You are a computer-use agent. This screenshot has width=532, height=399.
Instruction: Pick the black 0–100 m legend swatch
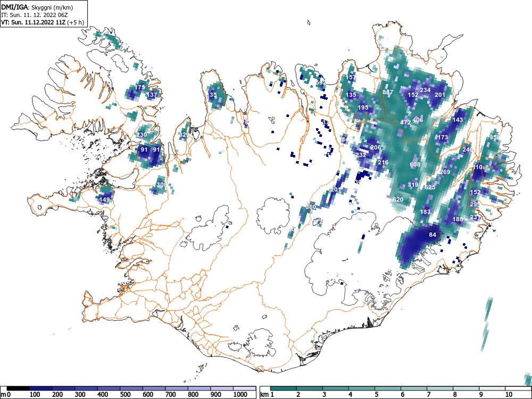click(18, 388)
